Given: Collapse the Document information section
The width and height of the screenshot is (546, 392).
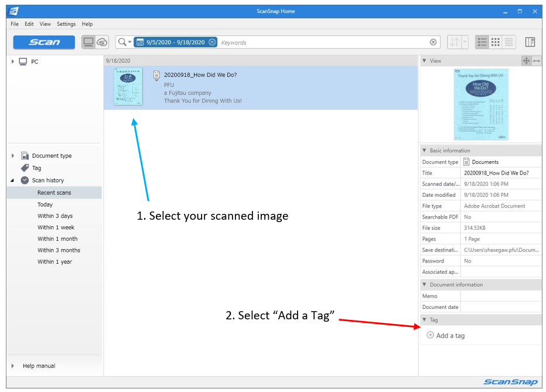Looking at the screenshot, I should pyautogui.click(x=424, y=284).
